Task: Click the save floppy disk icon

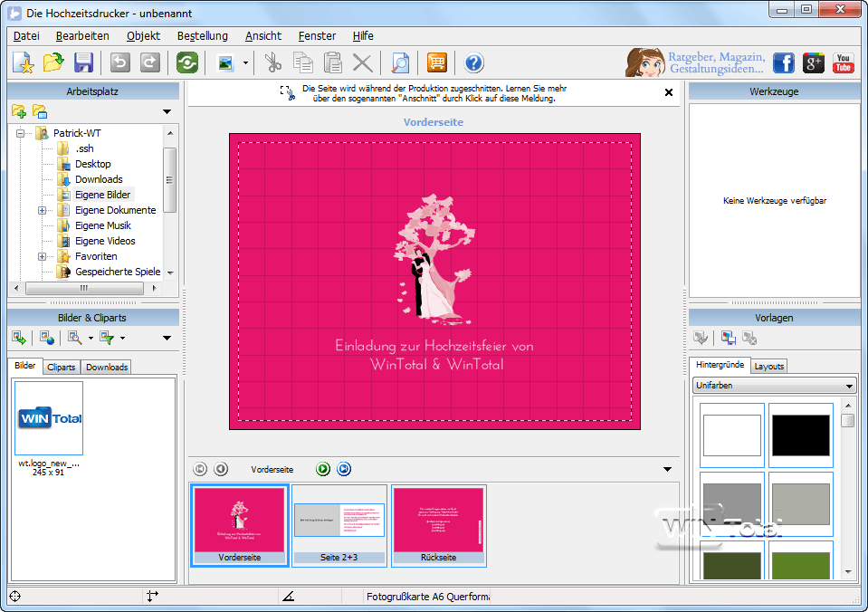Action: tap(83, 62)
